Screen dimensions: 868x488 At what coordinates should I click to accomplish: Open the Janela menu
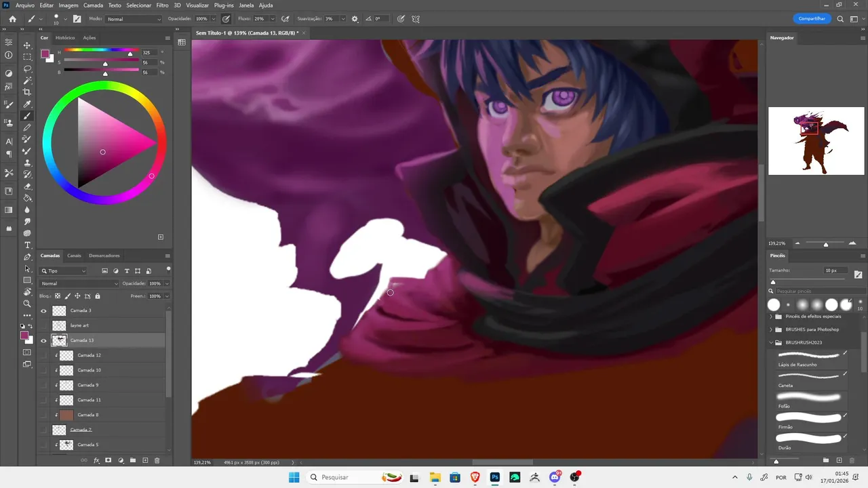246,5
